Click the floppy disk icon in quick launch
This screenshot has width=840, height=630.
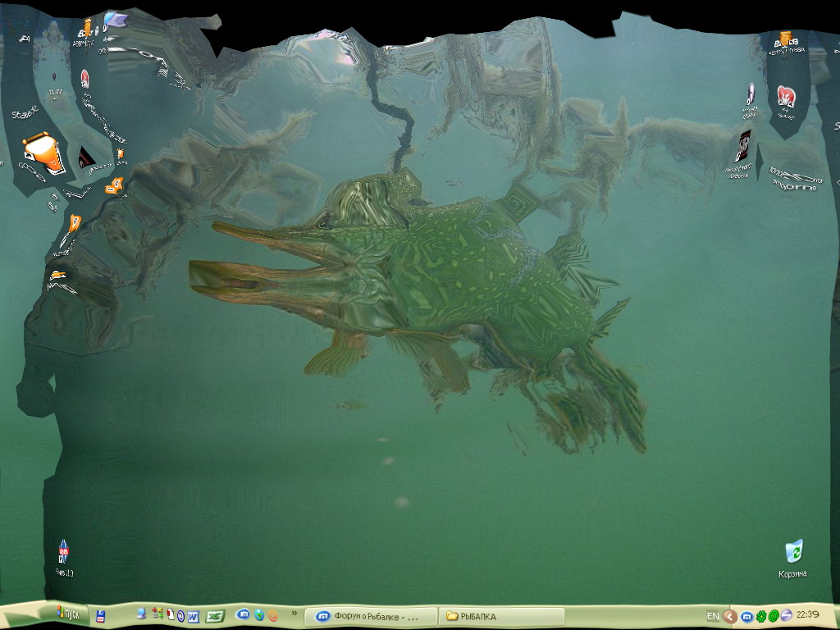[100, 615]
